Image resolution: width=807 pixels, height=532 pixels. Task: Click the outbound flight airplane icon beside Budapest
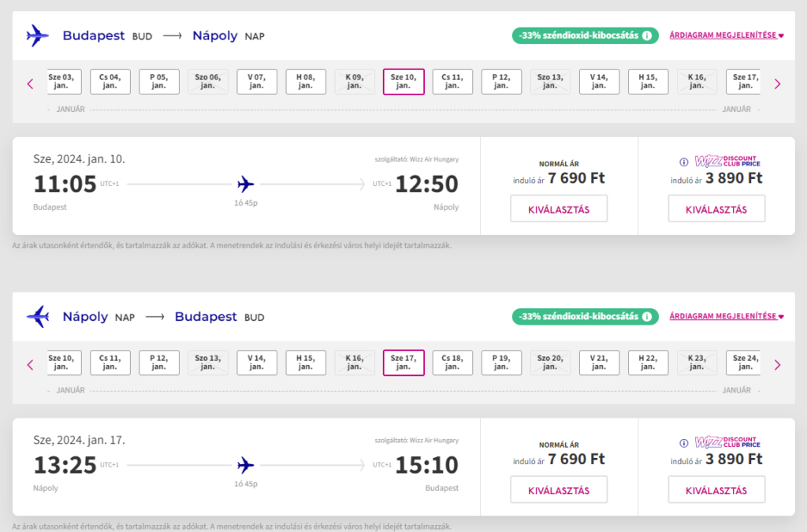37,35
